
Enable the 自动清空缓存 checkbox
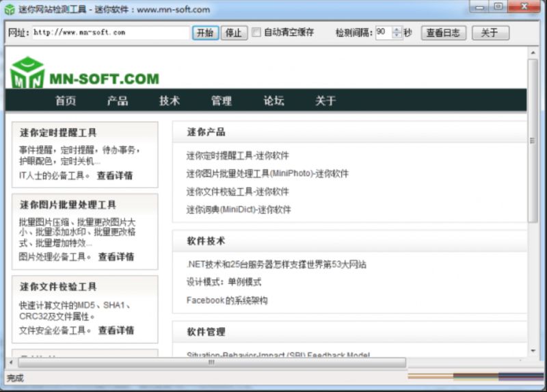(256, 32)
